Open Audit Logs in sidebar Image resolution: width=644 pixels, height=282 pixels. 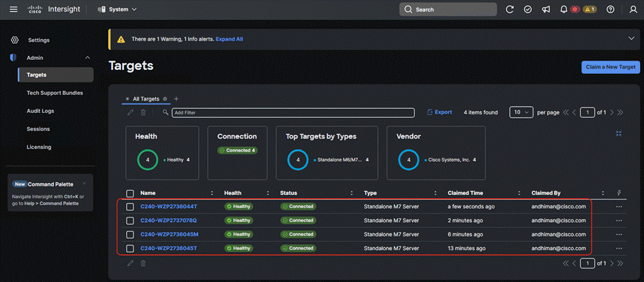(x=40, y=111)
